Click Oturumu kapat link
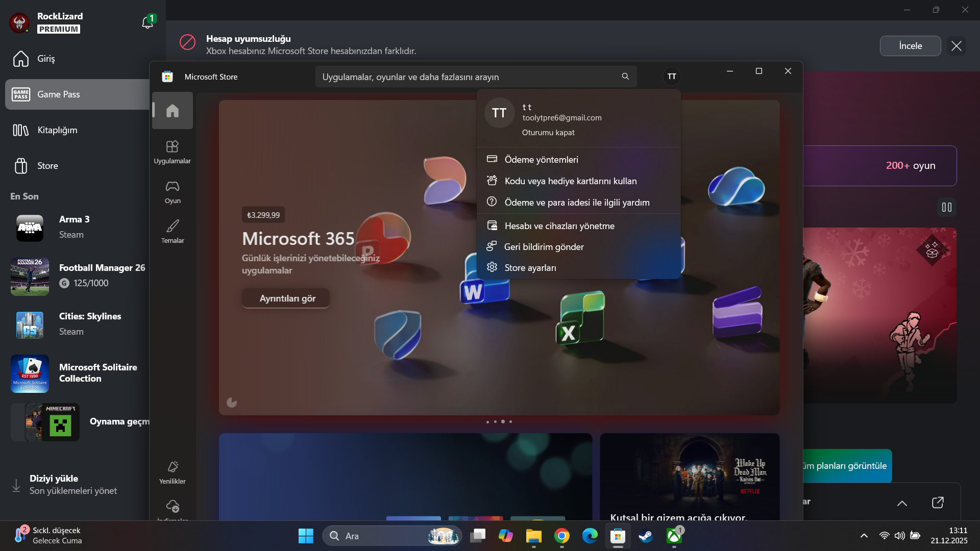 [x=548, y=133]
